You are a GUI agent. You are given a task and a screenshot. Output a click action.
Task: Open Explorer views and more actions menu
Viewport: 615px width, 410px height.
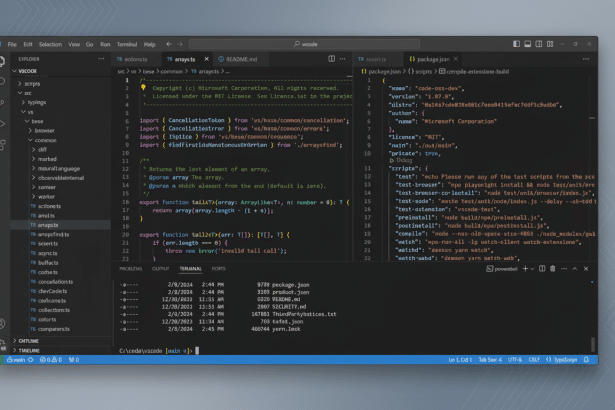coord(101,59)
